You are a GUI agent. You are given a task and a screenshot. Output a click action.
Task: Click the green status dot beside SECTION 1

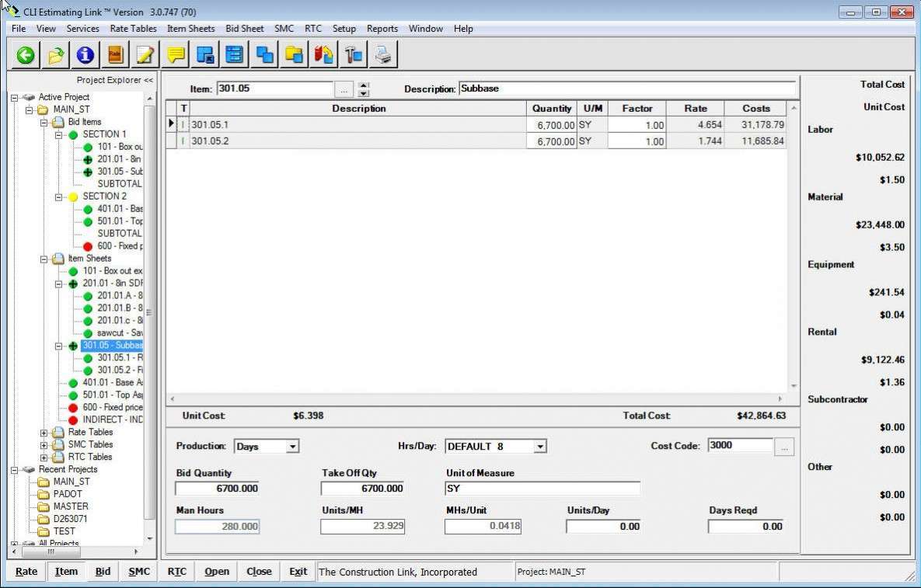[73, 134]
